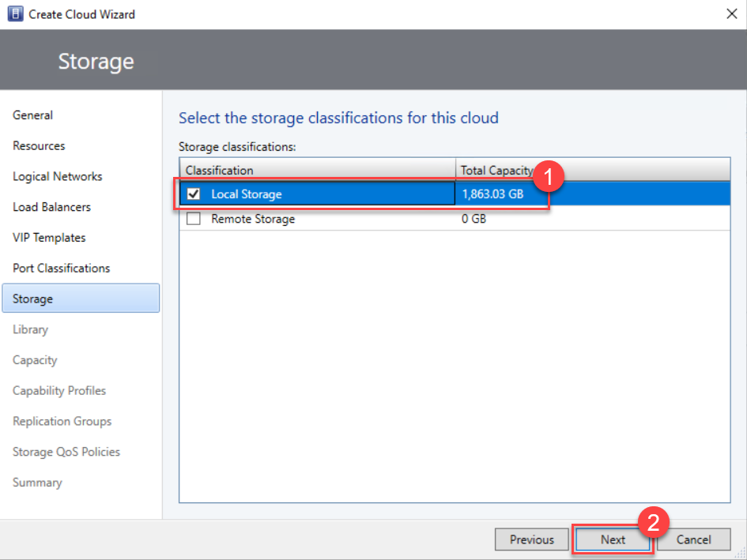Jump to the Capacity step

35,359
